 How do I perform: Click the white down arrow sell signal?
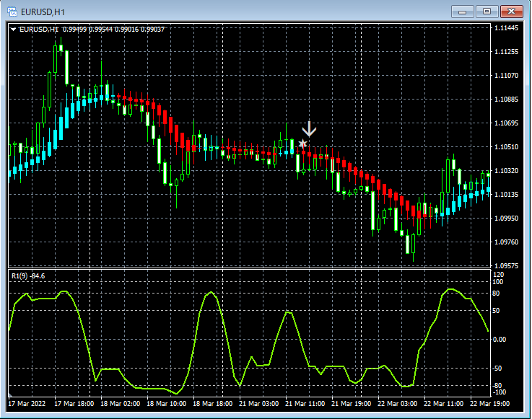(309, 129)
